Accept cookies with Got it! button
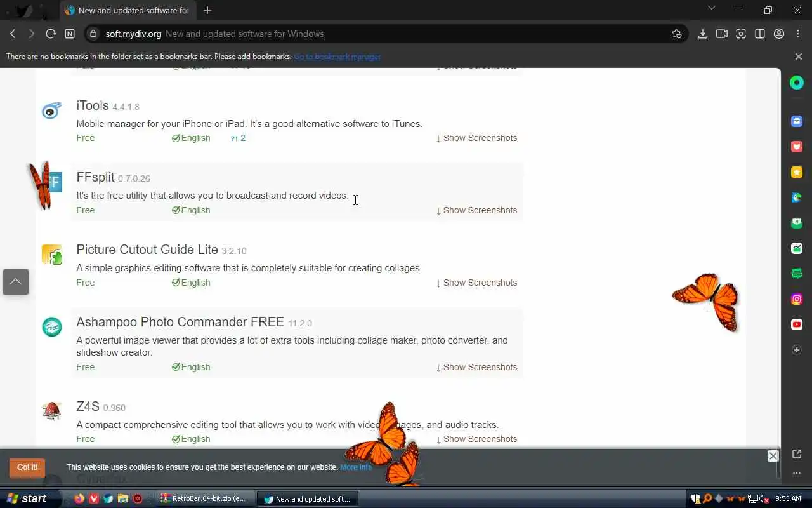This screenshot has height=508, width=812. click(x=27, y=467)
